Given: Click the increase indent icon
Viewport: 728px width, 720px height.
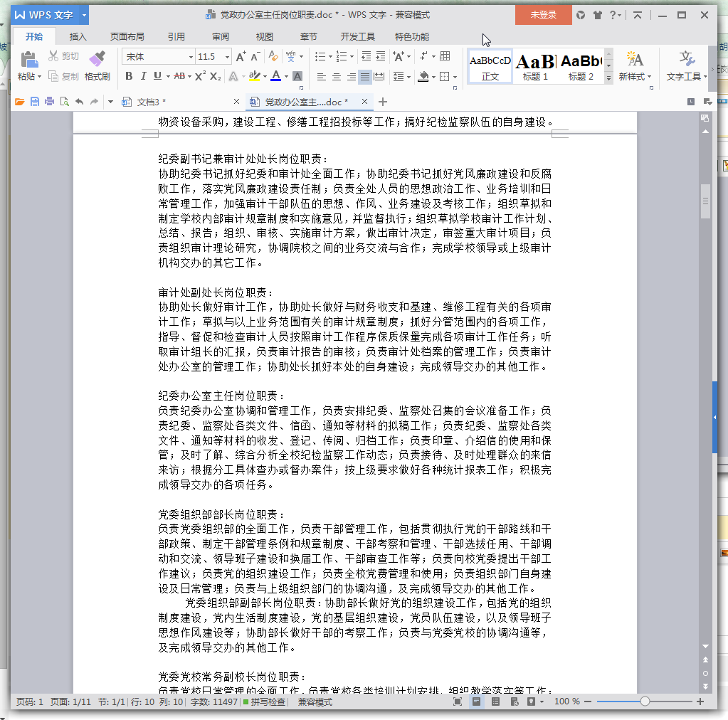Looking at the screenshot, I should pos(381,57).
